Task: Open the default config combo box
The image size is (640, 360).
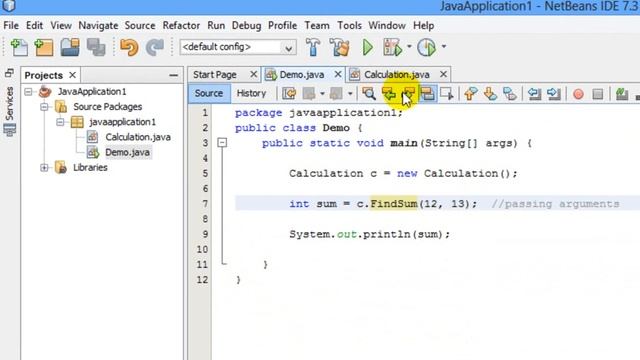Action: 238,47
